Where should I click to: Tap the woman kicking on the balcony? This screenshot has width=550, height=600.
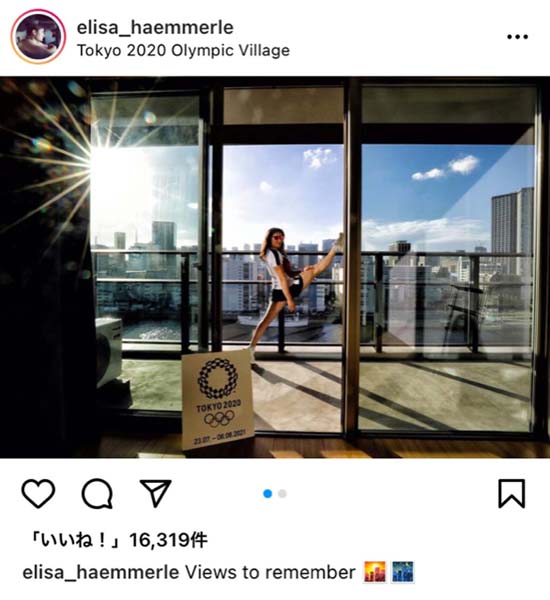pyautogui.click(x=295, y=290)
